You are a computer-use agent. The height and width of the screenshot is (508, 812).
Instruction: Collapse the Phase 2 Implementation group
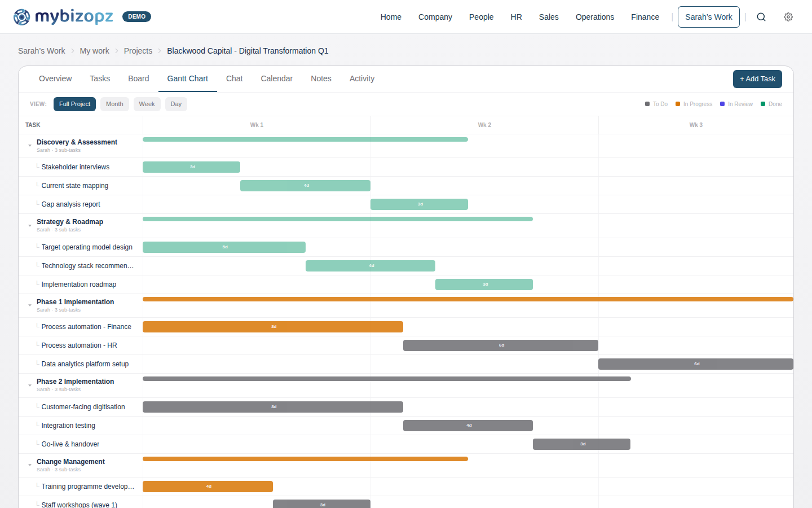coord(29,384)
